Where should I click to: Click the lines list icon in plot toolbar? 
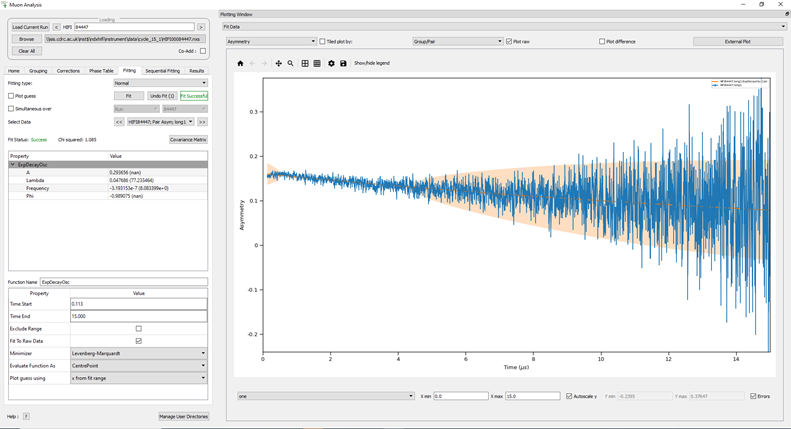(x=317, y=63)
